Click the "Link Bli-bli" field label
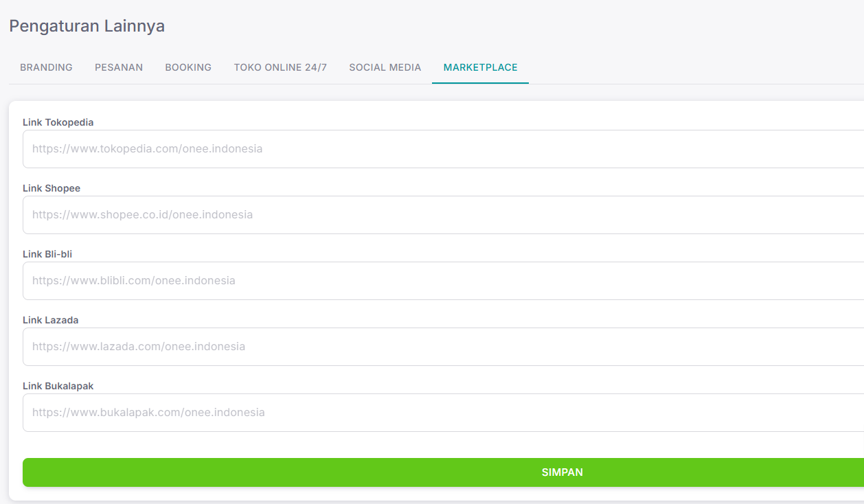The width and height of the screenshot is (864, 504). pos(47,254)
